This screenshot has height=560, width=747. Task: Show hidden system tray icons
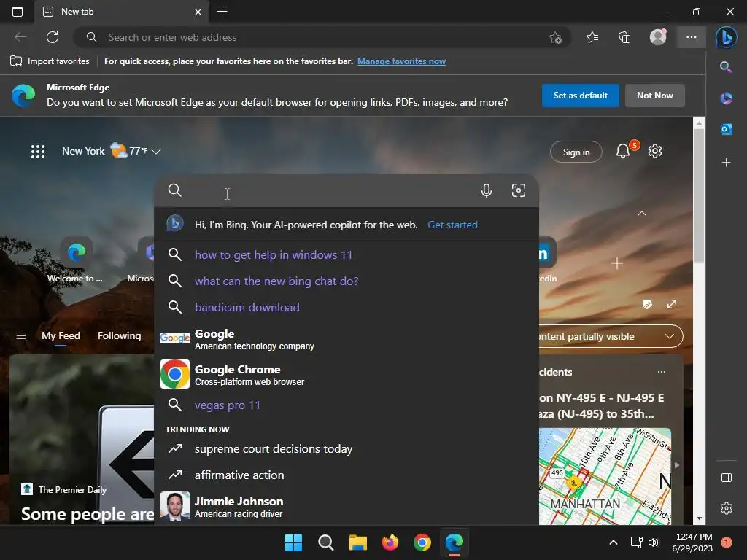tap(613, 542)
